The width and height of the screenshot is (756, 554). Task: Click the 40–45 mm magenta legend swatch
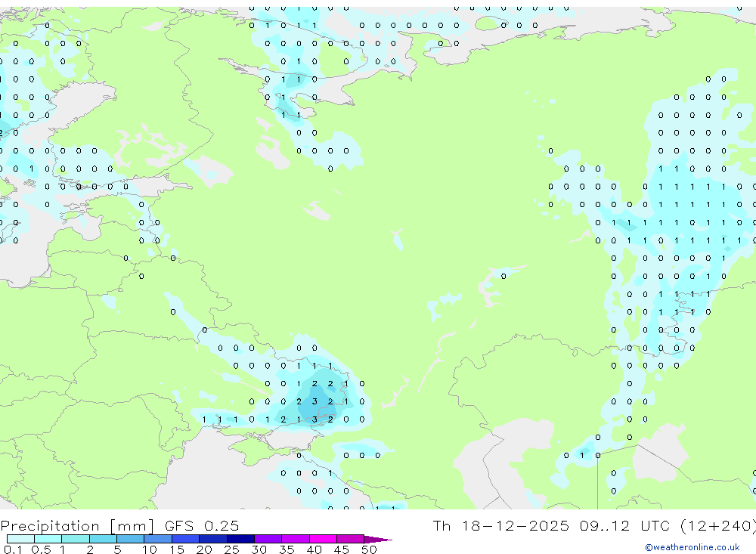[x=323, y=539]
